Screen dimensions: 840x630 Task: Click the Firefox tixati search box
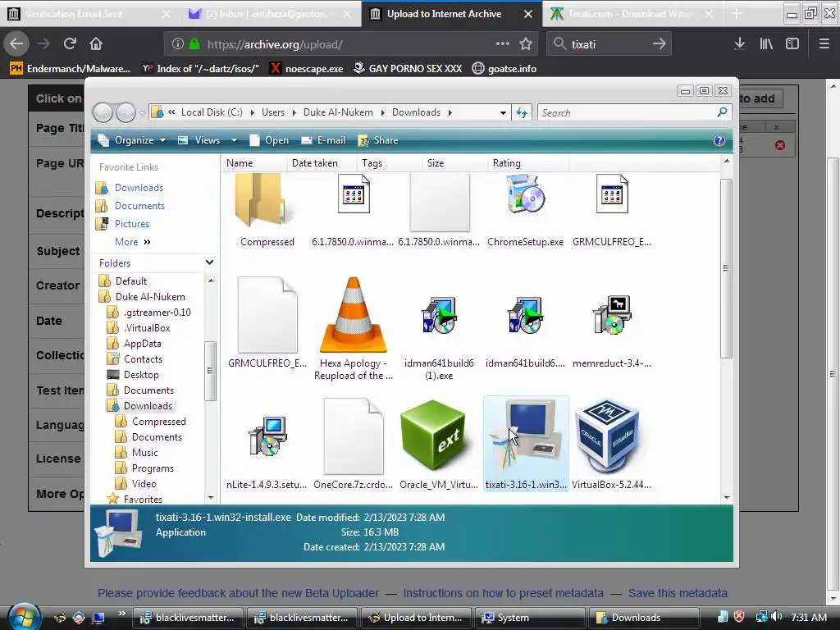pyautogui.click(x=608, y=44)
